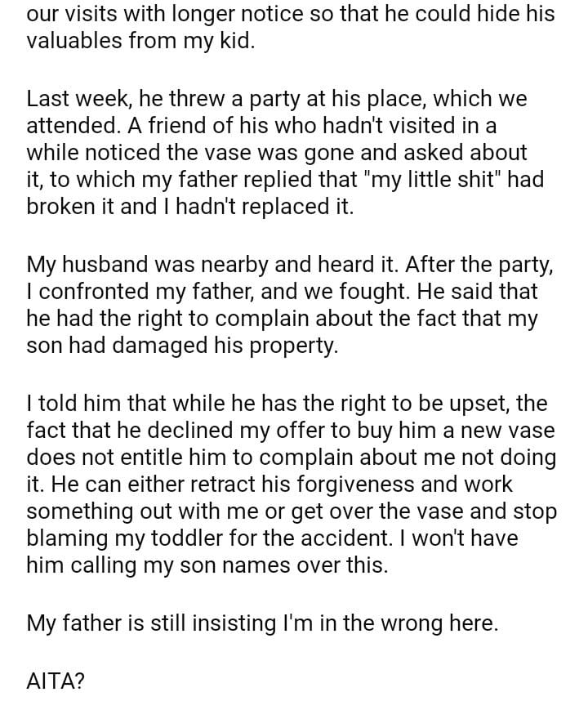Image resolution: width=588 pixels, height=719 pixels.
Task: Click the paragraph starting 'I told him that while'
Action: click(x=290, y=484)
